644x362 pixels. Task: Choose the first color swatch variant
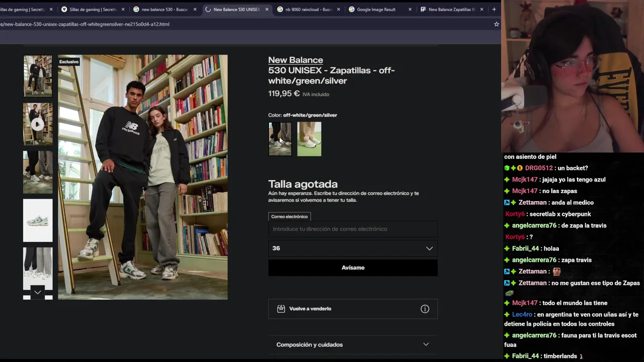tap(280, 139)
